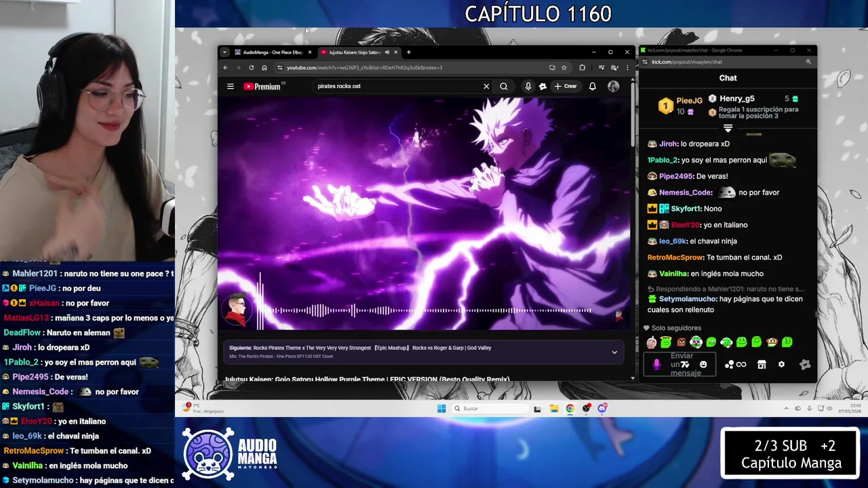
Task: Open a new Chrome tab
Action: [408, 52]
